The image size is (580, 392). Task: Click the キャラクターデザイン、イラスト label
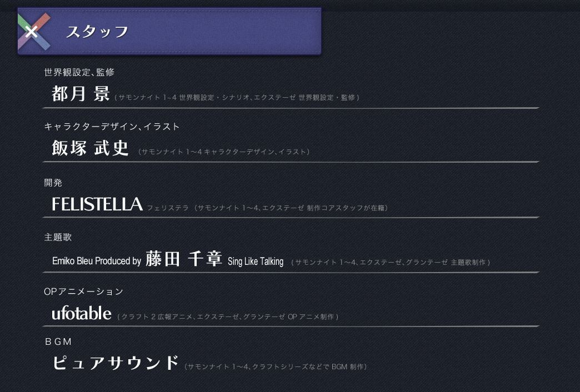tap(112, 127)
